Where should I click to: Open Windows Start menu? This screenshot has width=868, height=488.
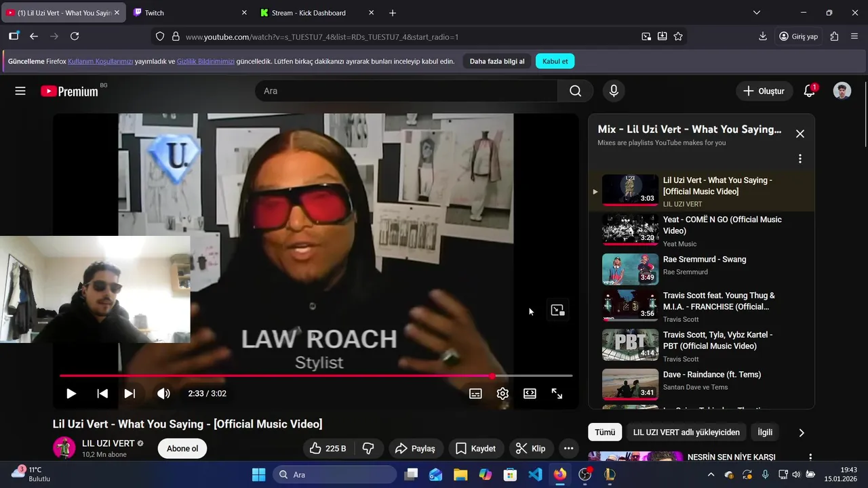(x=259, y=474)
